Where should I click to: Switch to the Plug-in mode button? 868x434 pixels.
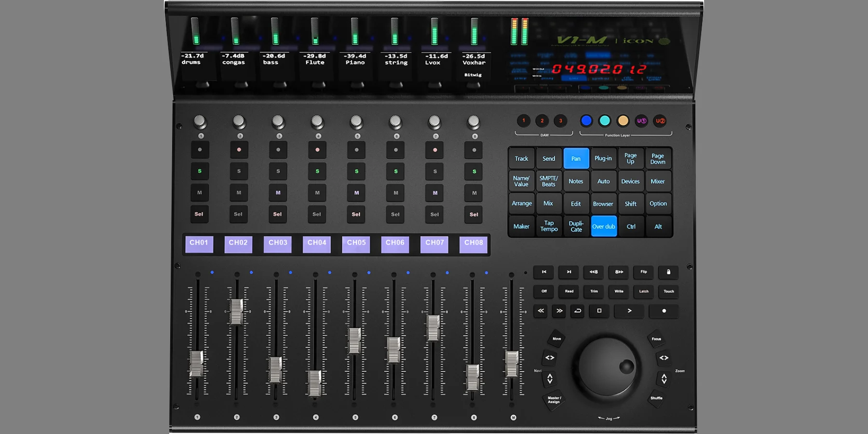click(603, 159)
